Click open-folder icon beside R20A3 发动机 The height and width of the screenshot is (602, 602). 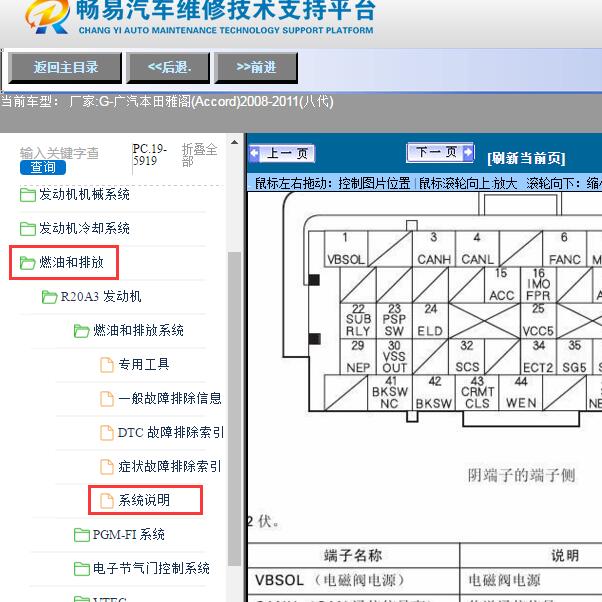pos(50,297)
